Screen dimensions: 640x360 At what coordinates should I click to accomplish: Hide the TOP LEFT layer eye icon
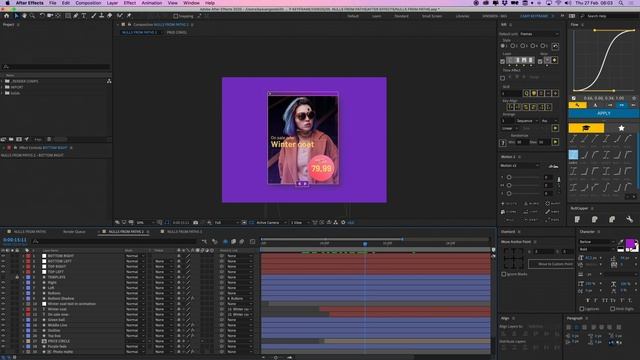(3, 272)
